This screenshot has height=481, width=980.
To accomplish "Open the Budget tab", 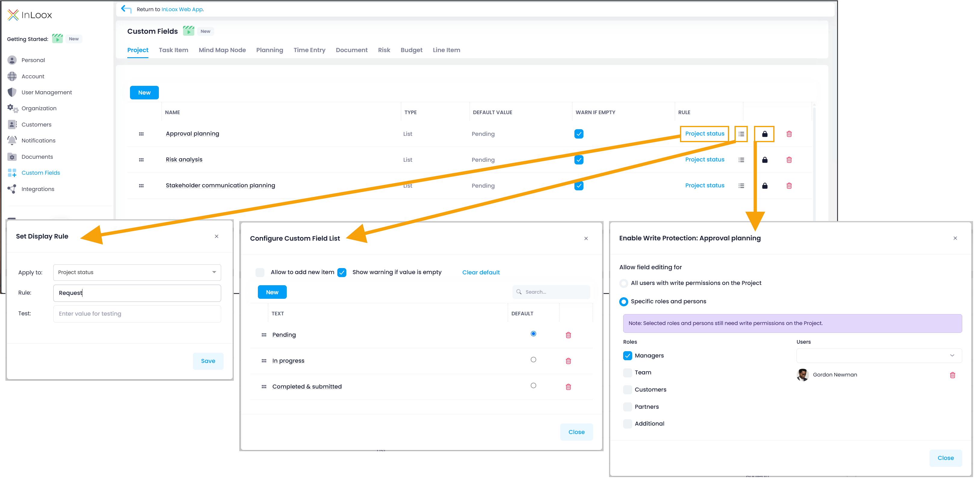I will tap(411, 50).
